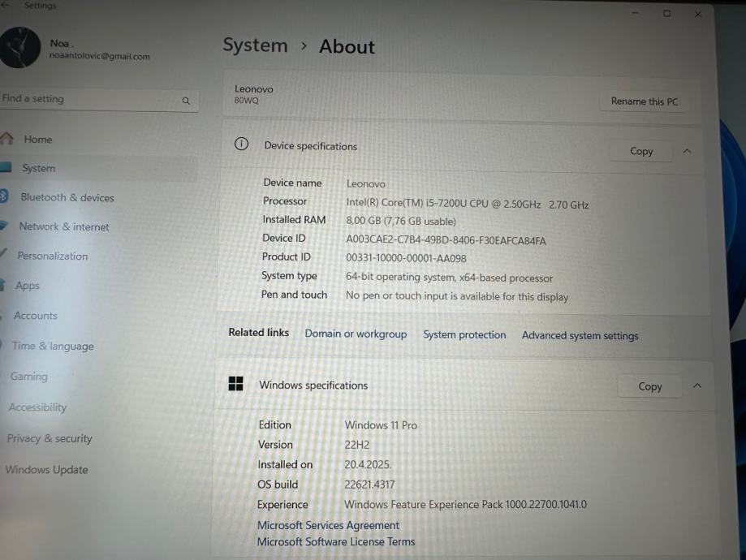Click the Bluetooth icon in sidebar

coord(4,196)
